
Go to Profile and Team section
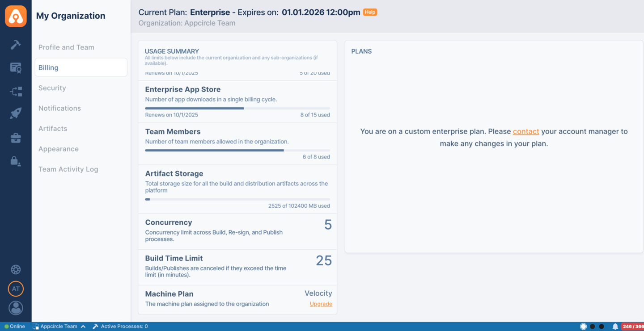(x=66, y=47)
